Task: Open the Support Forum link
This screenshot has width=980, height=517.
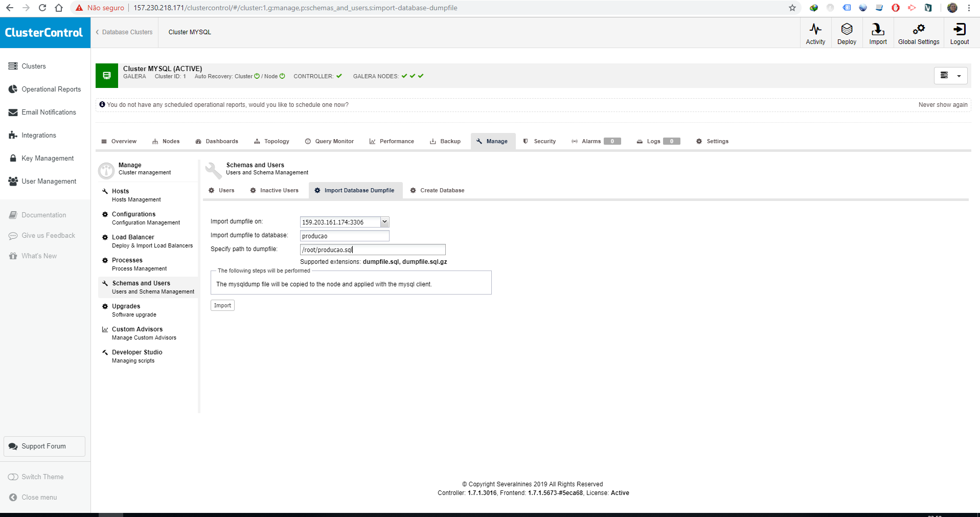Action: pyautogui.click(x=44, y=446)
